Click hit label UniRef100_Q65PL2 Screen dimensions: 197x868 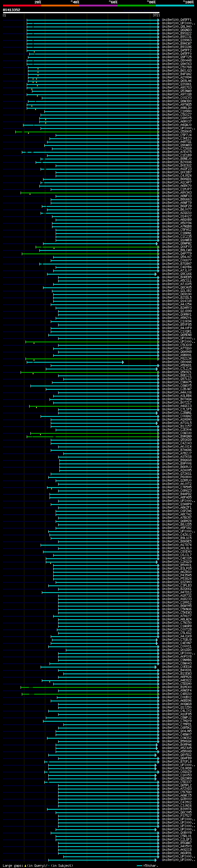click(x=177, y=785)
